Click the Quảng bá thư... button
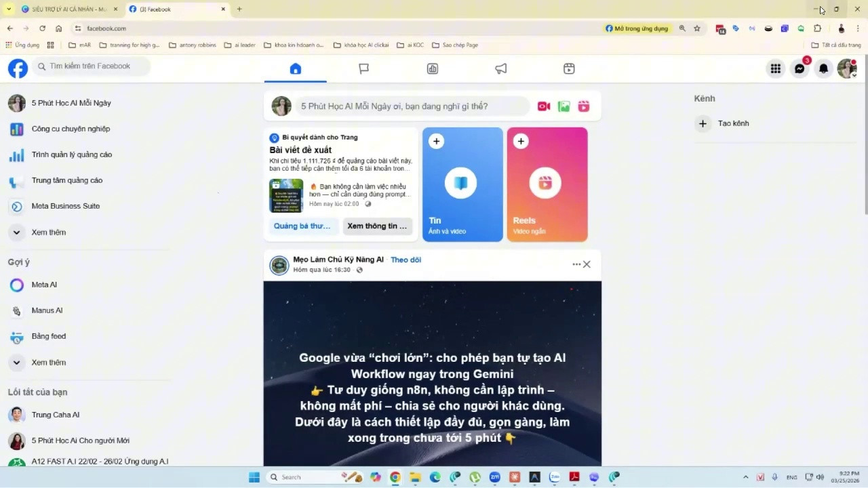Viewport: 868px width, 488px height. [x=304, y=226]
